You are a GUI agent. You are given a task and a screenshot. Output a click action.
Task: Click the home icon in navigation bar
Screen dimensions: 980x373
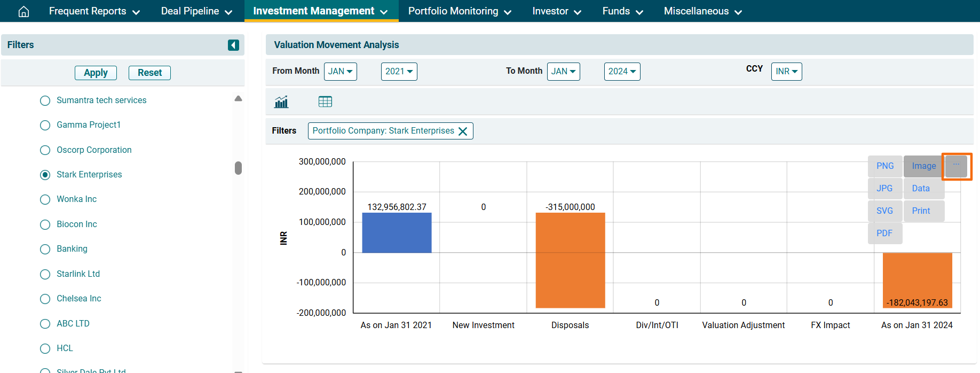[x=23, y=11]
